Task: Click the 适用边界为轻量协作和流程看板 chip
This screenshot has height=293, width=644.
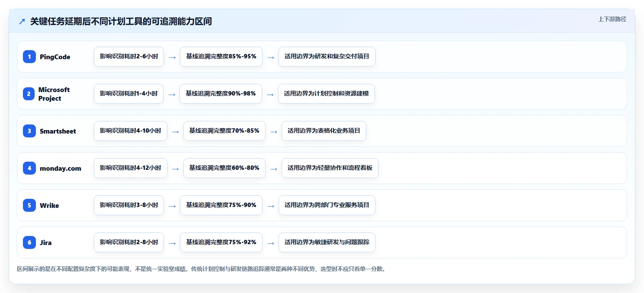Action: 330,168
